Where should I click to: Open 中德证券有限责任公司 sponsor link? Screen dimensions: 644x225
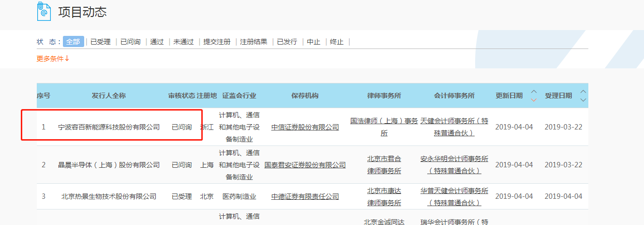click(305, 196)
